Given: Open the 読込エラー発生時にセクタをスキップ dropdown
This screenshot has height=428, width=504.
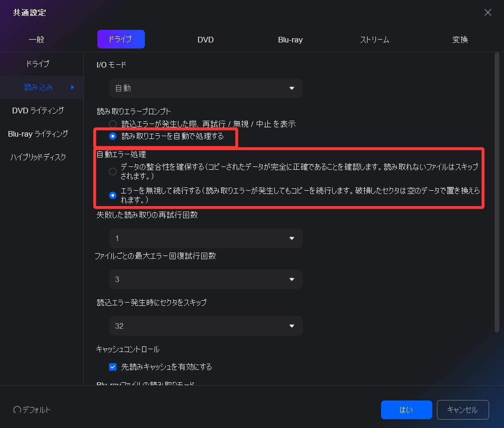Looking at the screenshot, I should coord(205,326).
